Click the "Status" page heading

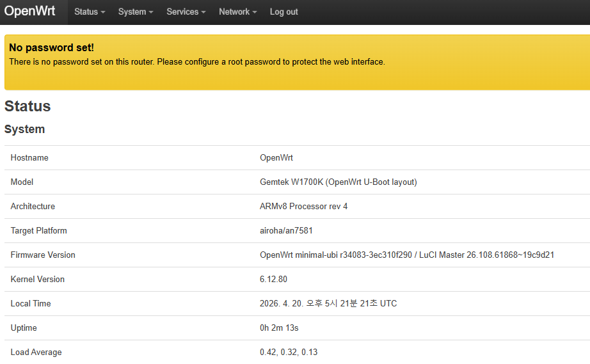coord(28,106)
